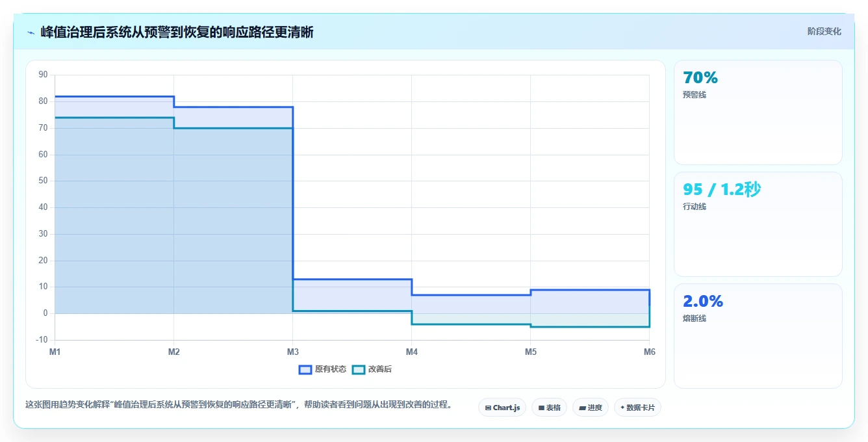Click the Chart.js chip's small icon
Screen dimensions: 868x442
[x=488, y=408]
